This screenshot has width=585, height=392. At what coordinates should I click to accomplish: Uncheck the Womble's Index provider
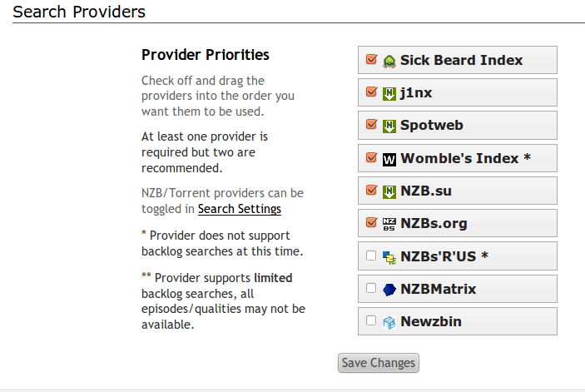click(371, 158)
